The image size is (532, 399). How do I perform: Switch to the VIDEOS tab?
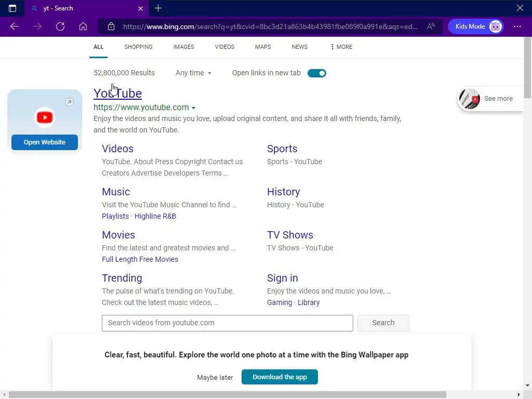(224, 47)
